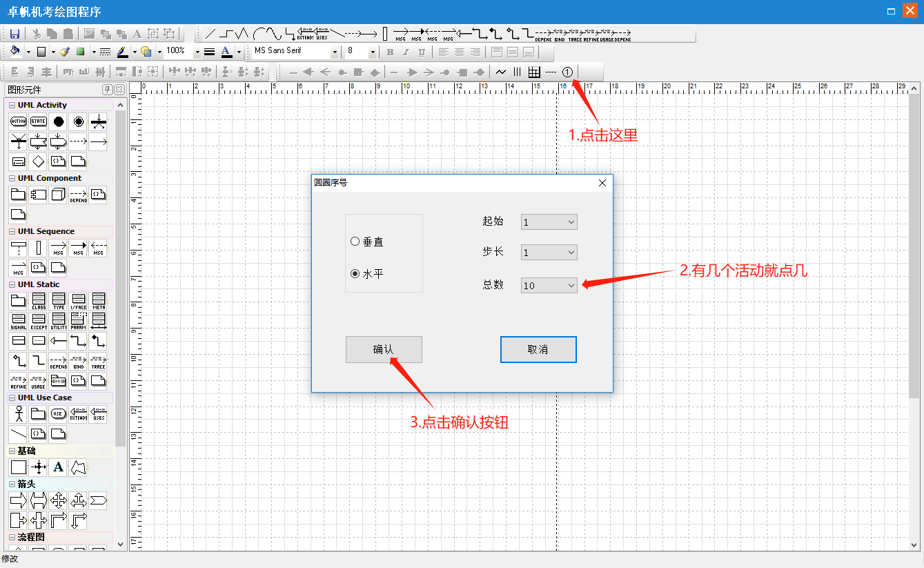Open the 步长 dropdown list

571,253
